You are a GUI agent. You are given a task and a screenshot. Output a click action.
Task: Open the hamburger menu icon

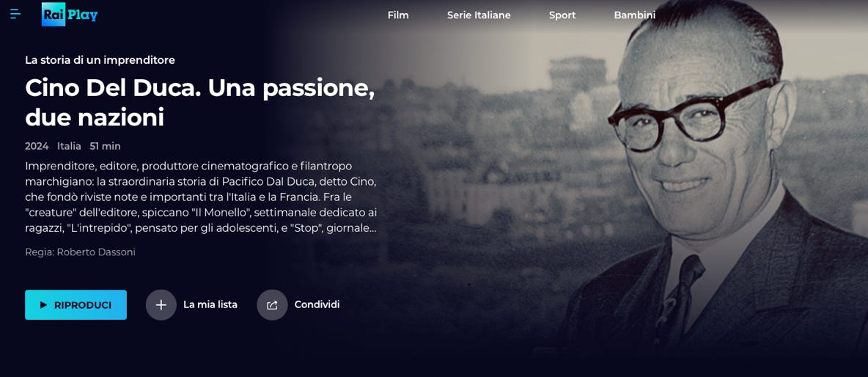click(15, 14)
